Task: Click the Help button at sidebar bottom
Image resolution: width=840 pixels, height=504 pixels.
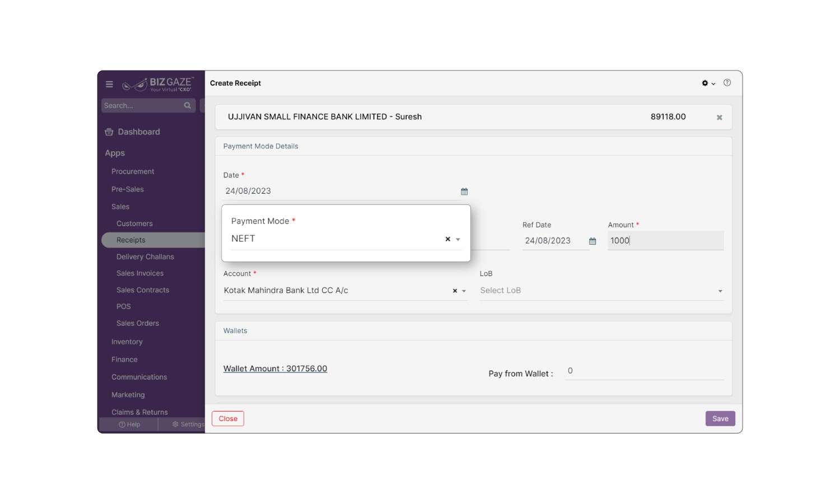Action: click(x=129, y=424)
